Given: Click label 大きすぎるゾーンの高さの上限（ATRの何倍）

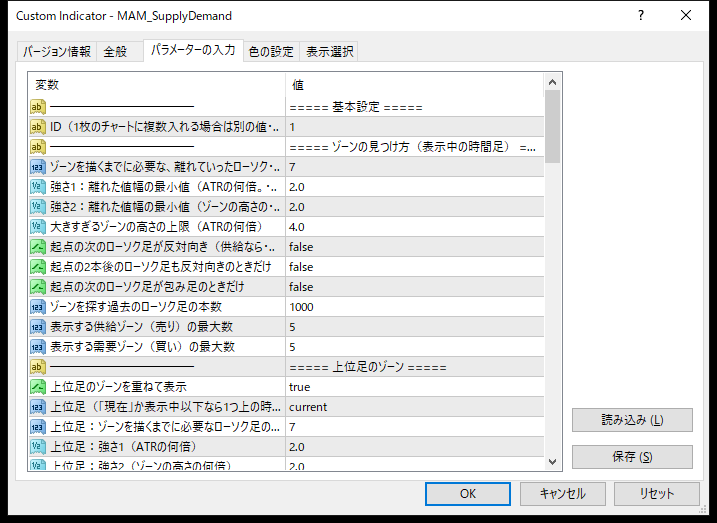Looking at the screenshot, I should (x=156, y=227).
